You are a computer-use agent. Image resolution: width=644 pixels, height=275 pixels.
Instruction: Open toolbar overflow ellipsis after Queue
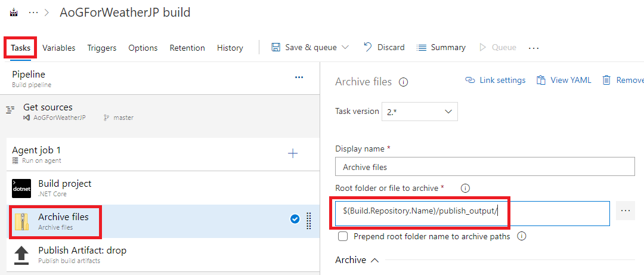(x=533, y=48)
